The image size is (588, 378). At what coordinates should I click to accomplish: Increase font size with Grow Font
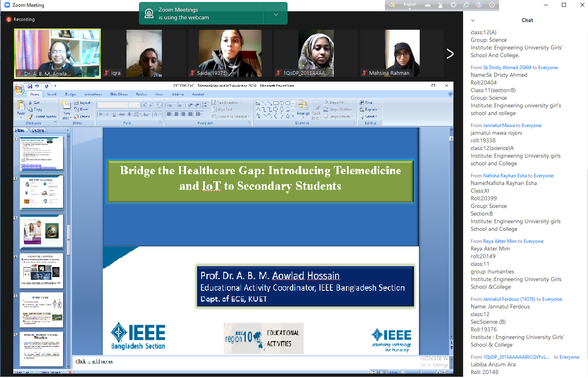[144, 105]
